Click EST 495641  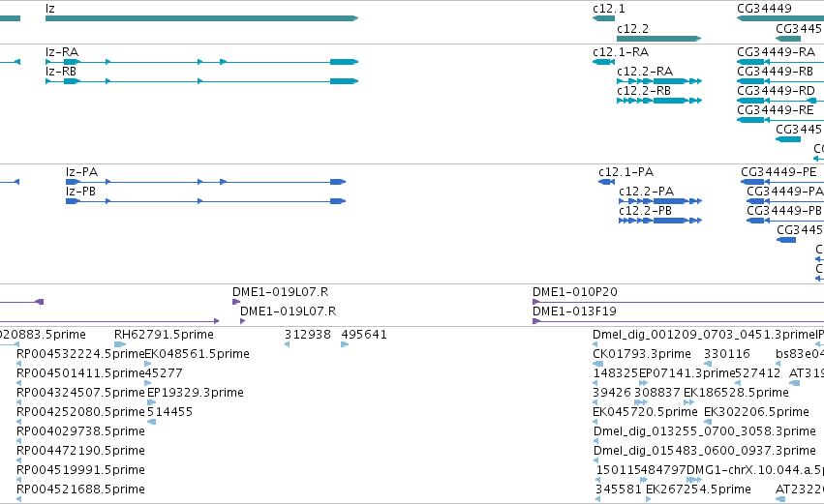click(345, 344)
